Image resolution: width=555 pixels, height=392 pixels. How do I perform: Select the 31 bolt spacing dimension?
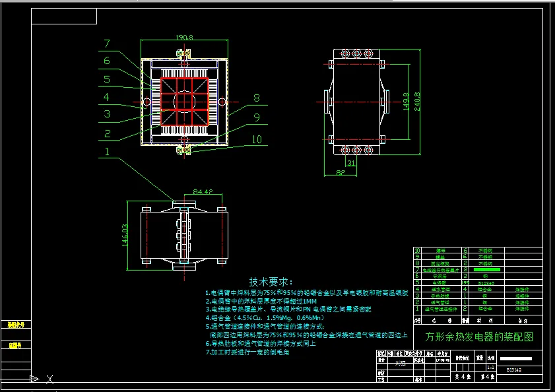click(x=351, y=163)
